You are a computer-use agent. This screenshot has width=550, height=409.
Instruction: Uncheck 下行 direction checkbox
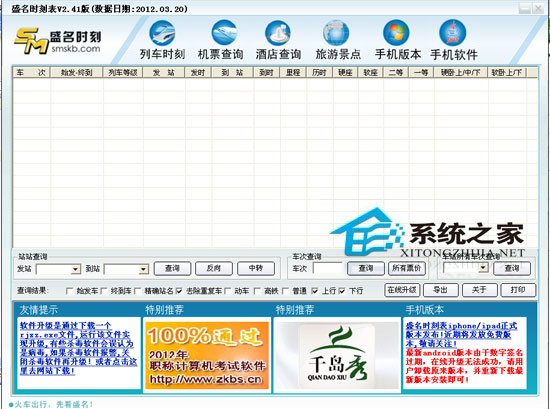[342, 291]
